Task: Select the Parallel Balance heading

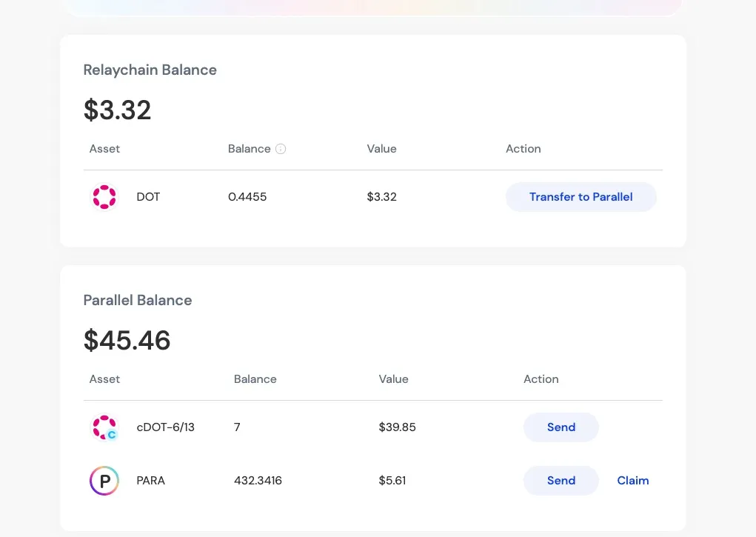Action: coord(138,300)
